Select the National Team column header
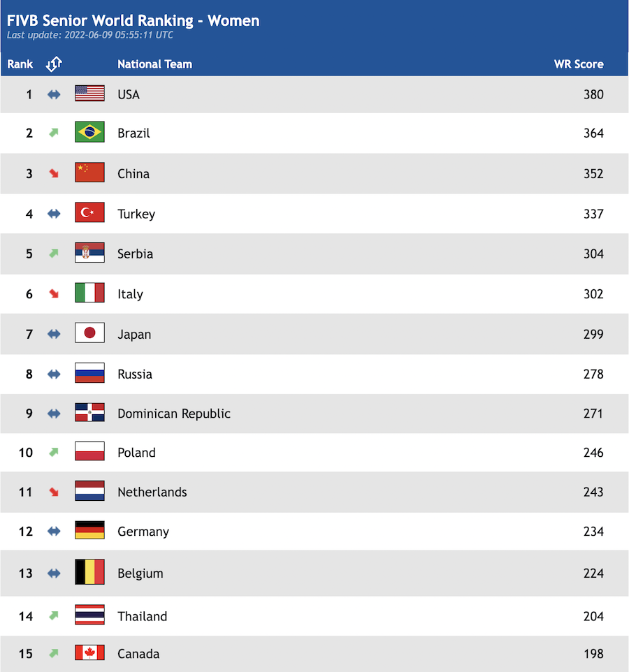The image size is (629, 672). pos(154,64)
